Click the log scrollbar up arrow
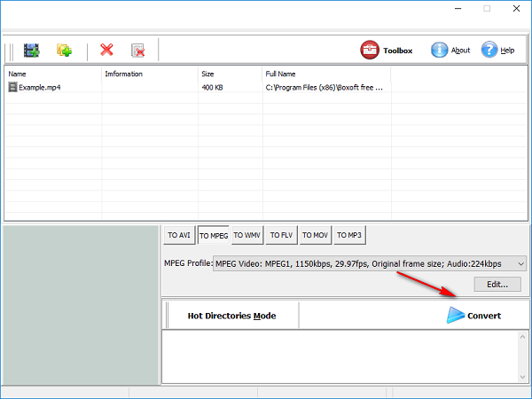Viewport: 532px width, 399px height. pyautogui.click(x=522, y=337)
